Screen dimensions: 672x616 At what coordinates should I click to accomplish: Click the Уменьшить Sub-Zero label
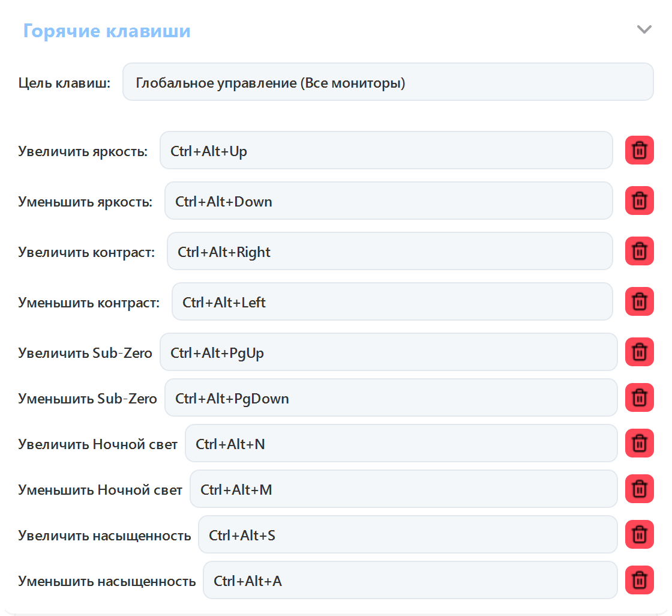click(x=88, y=399)
